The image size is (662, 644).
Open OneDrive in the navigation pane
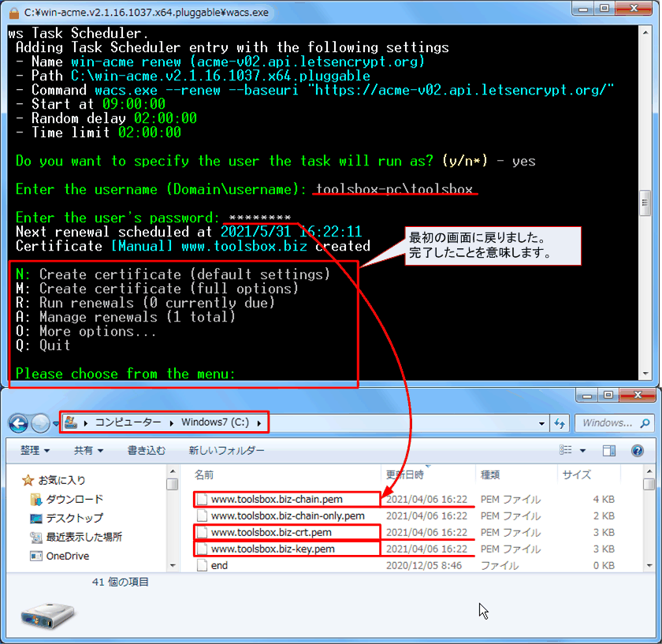coord(68,557)
